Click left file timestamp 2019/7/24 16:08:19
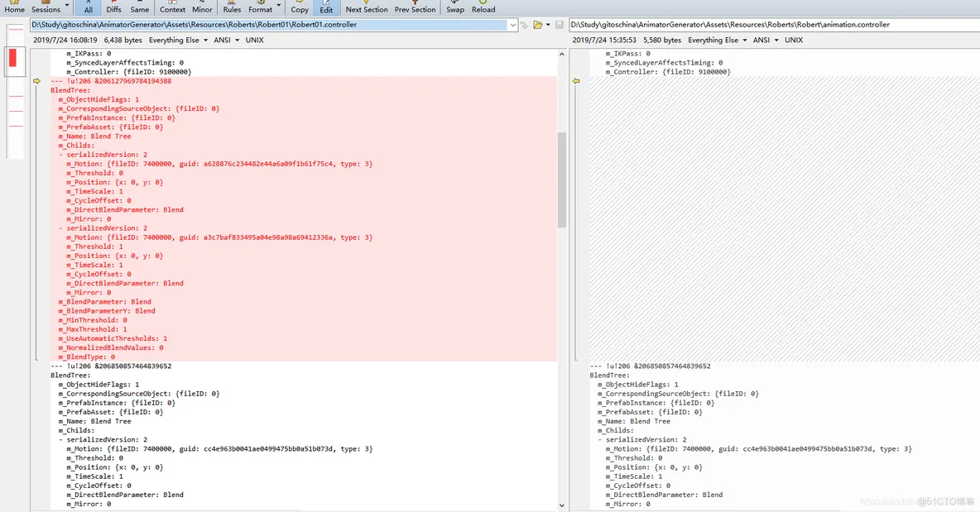 [x=65, y=40]
